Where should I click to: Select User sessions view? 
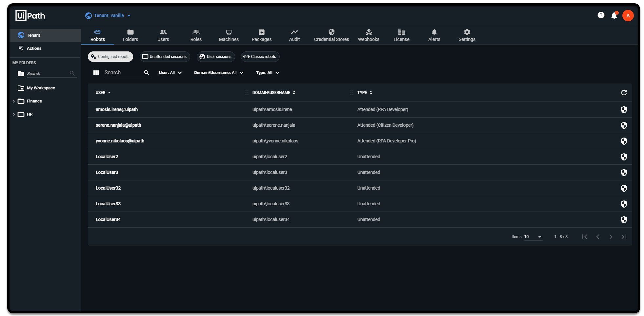215,56
